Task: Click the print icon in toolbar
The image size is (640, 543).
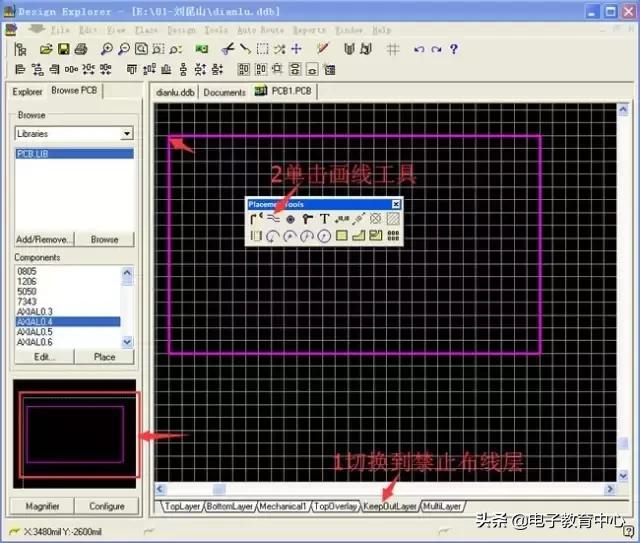Action: (x=80, y=49)
